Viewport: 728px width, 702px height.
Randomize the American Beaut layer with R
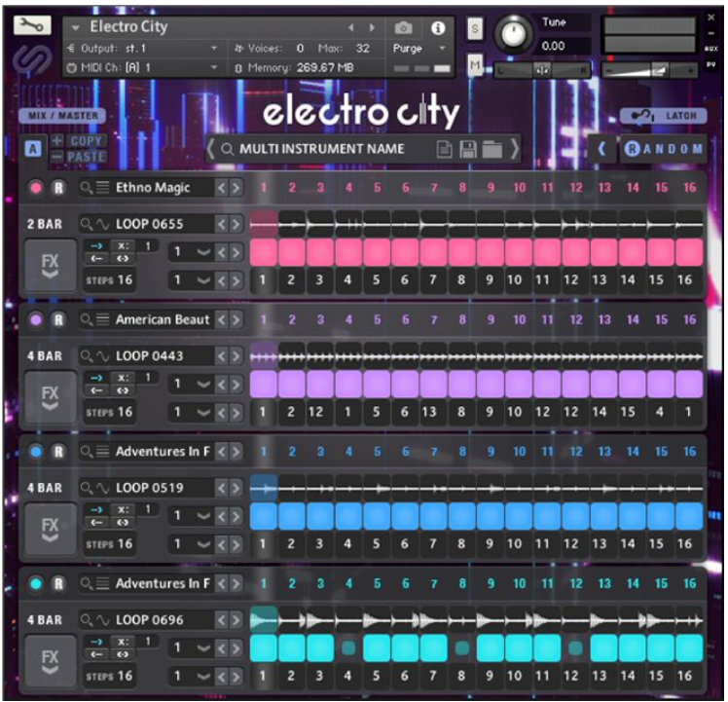58,319
